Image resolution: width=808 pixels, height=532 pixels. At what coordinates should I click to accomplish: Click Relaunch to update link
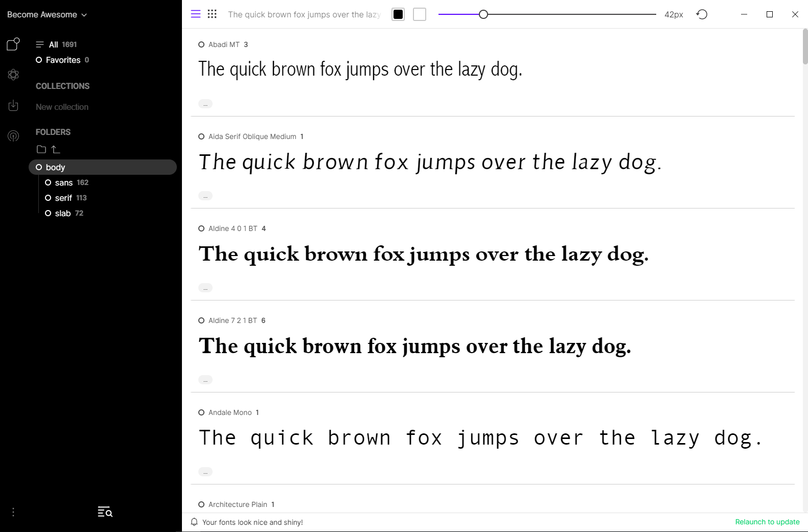click(x=767, y=522)
